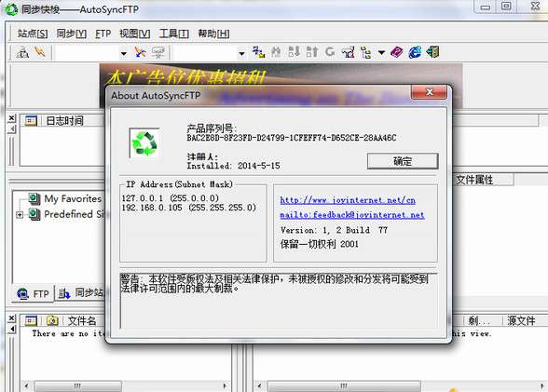The height and width of the screenshot is (392, 548).
Task: Click the greyed-out refresh G icon
Action: (330, 52)
